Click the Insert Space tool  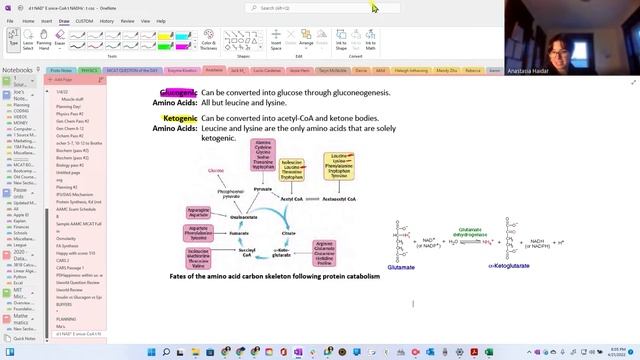(x=276, y=40)
